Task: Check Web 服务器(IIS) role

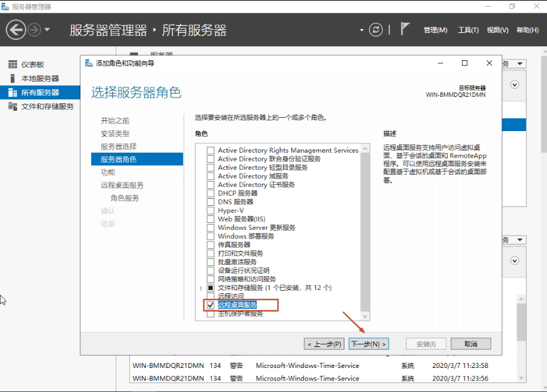Action: click(x=210, y=219)
